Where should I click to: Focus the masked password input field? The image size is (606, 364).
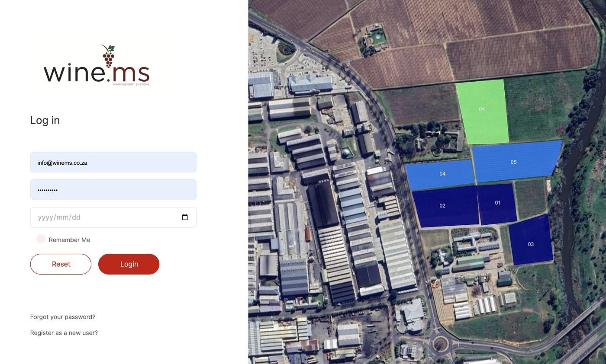tap(113, 190)
